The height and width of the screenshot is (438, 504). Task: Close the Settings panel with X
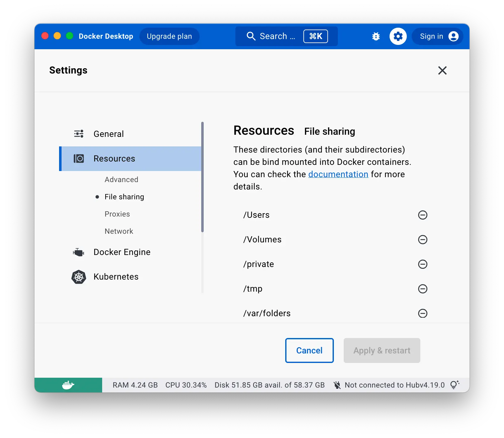click(442, 70)
